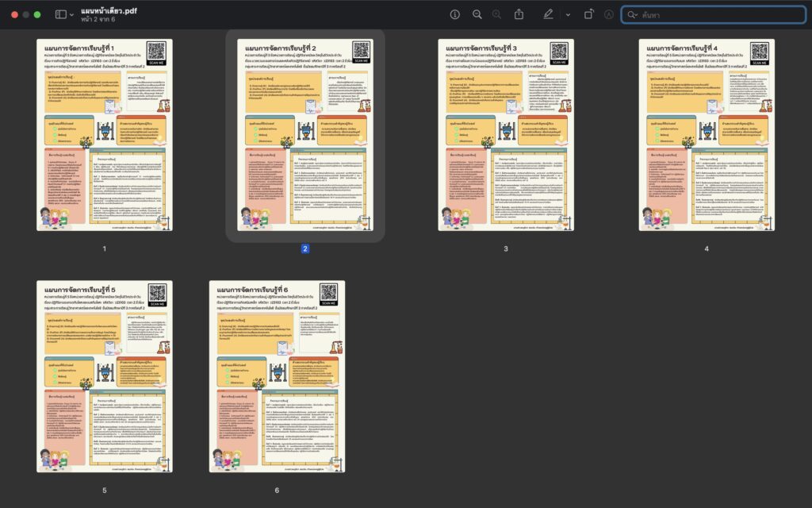Click the sidebar view mode icon
Viewport: 812px width, 508px height.
[60, 14]
